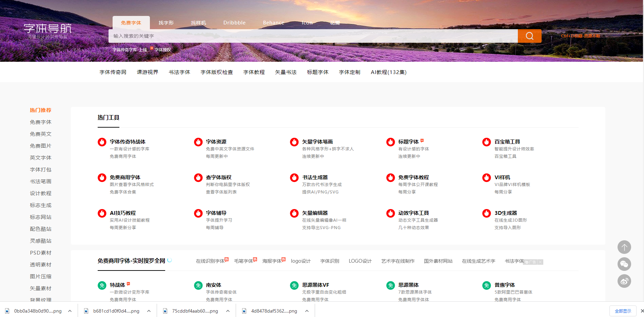Screen dimensions: 644x317
Task: Click the green 免 badge for 普惠字体
Action: coord(487,285)
